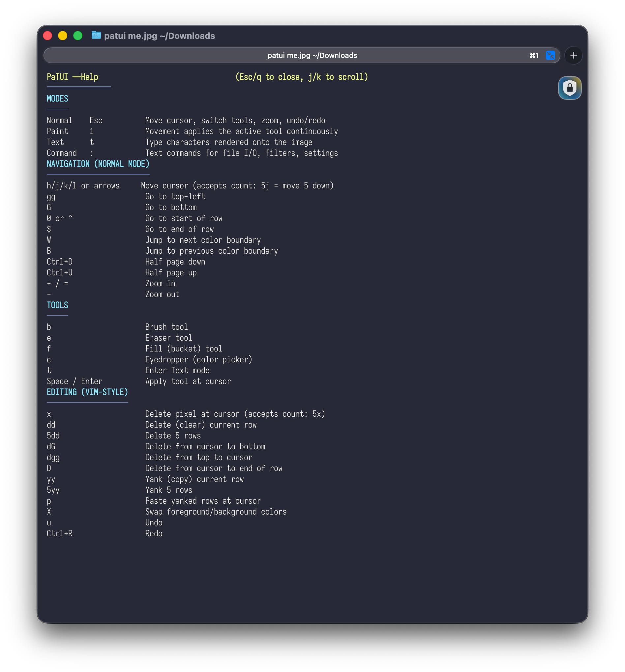Viewport: 625px width, 672px height.
Task: Click the 'Ctrl+D' key entry
Action: (60, 262)
